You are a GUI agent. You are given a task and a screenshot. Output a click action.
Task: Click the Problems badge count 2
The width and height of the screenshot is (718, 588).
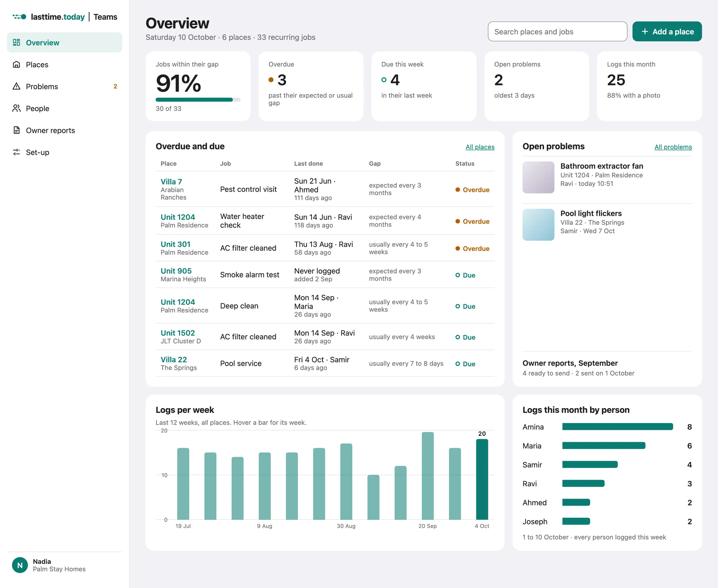[x=115, y=86]
